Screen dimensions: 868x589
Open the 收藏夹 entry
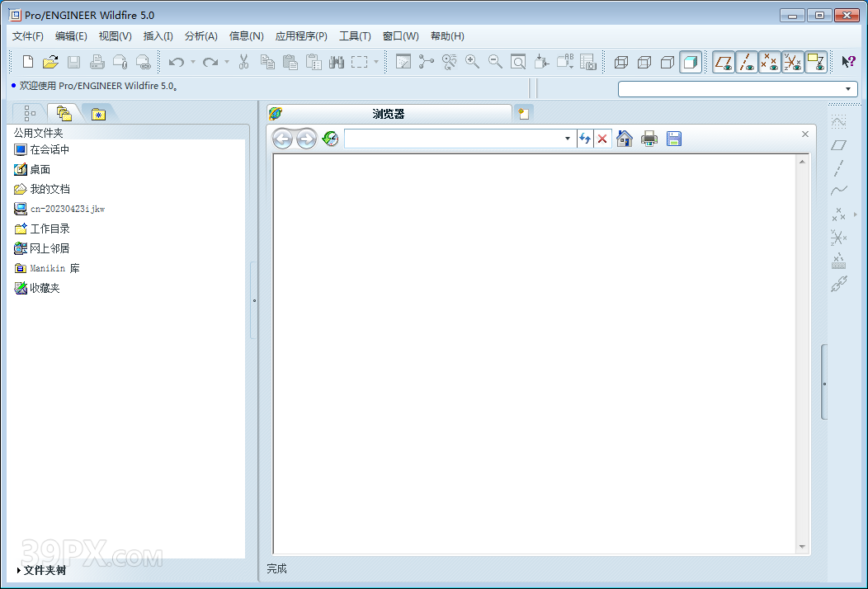point(36,288)
